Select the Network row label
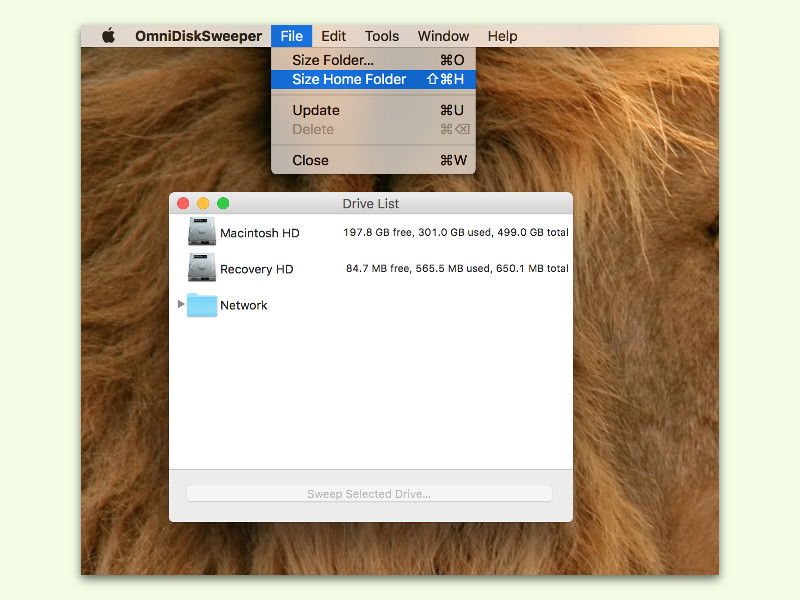 click(x=244, y=305)
